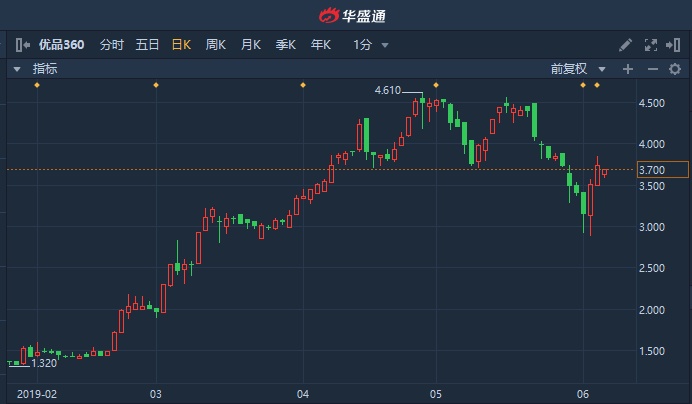Image resolution: width=692 pixels, height=404 pixels.
Task: Zoom in chart with plus icon
Action: [628, 69]
